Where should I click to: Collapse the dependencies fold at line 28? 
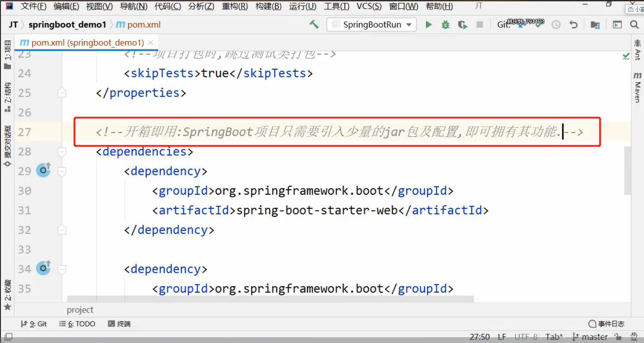pos(62,151)
